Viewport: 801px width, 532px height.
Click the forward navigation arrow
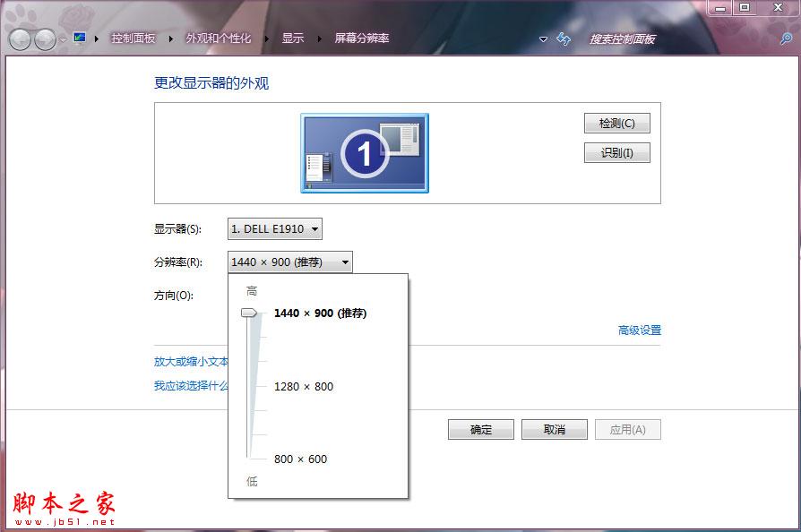click(x=42, y=39)
